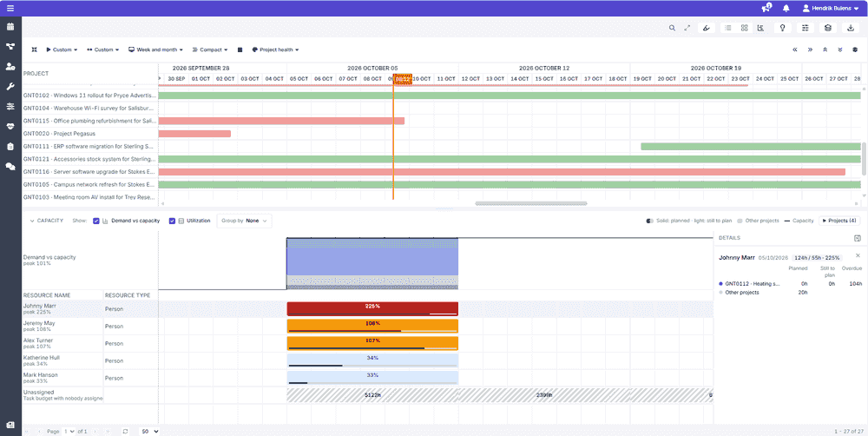Click the download export icon
This screenshot has height=436, width=868.
[850, 28]
